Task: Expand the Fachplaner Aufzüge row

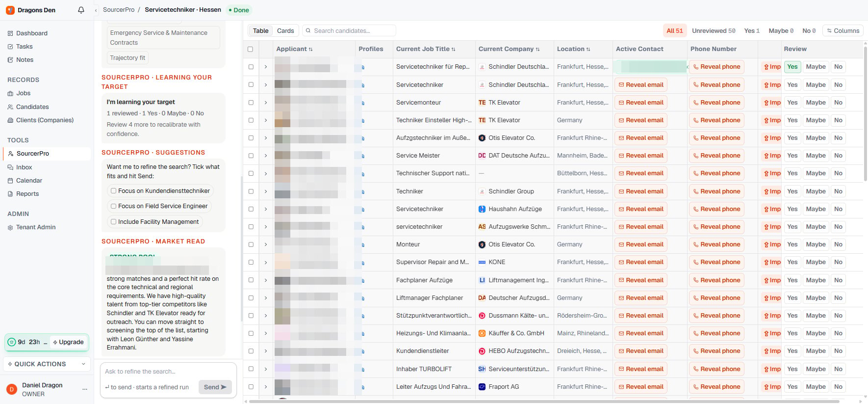Action: (x=266, y=280)
